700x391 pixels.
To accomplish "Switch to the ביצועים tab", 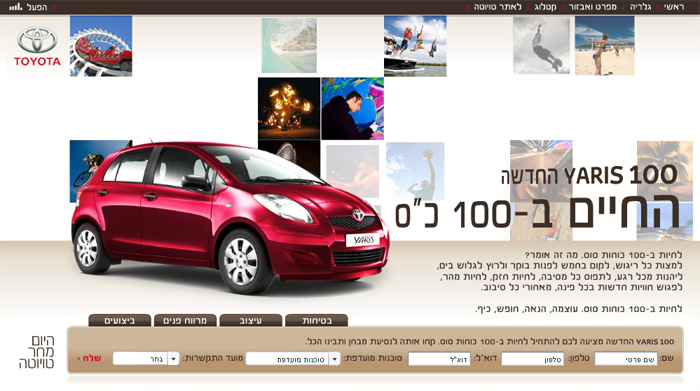I will coord(120,320).
